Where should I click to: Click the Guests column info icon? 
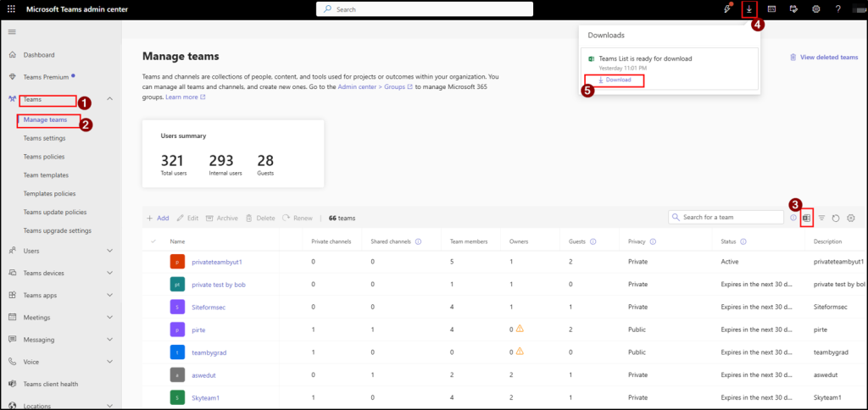click(593, 241)
